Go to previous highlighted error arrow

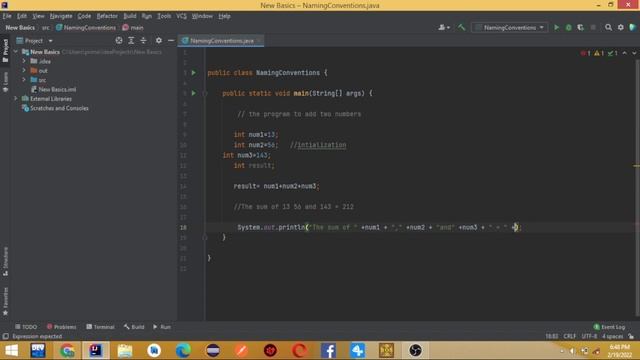pos(624,53)
